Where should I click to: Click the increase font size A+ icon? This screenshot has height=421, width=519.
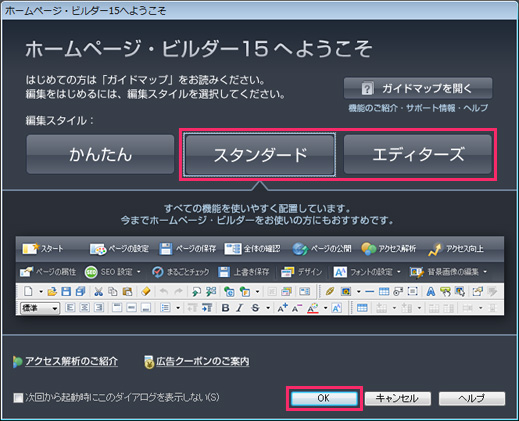[x=282, y=308]
